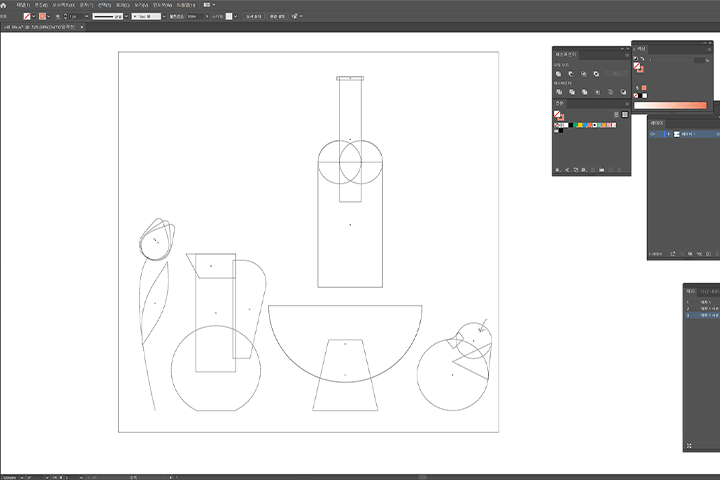Click the Outline pathfinder icon
The image size is (720, 480).
[x=610, y=92]
